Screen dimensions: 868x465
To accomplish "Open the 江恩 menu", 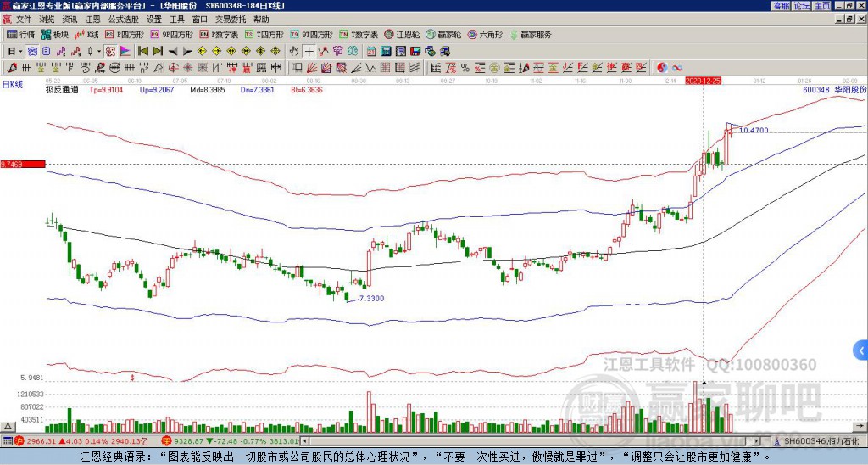I will 92,20.
